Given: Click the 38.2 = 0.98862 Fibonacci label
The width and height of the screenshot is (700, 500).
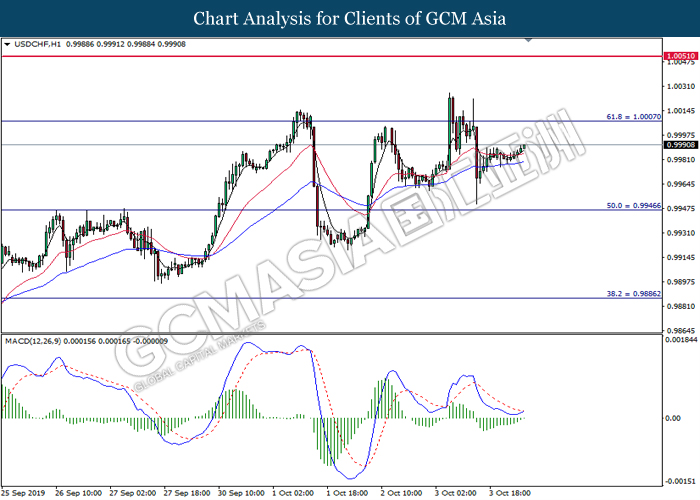Looking at the screenshot, I should pyautogui.click(x=634, y=292).
